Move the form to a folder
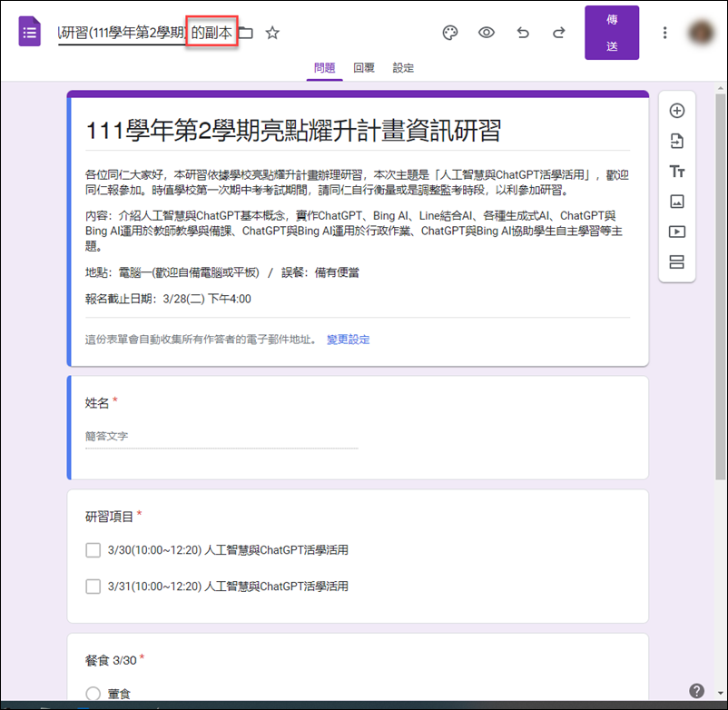This screenshot has width=728, height=710. click(245, 32)
